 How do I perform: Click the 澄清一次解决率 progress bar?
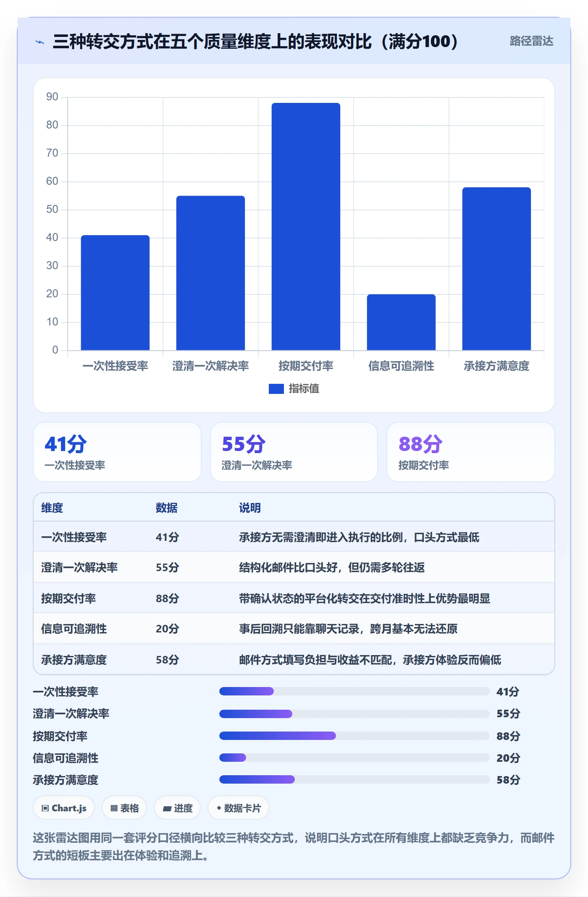(x=354, y=713)
